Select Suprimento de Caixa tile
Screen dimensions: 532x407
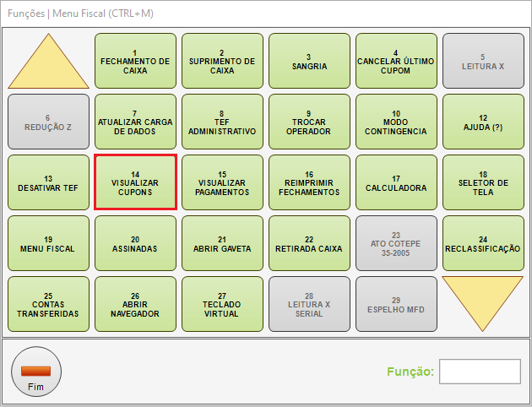tap(222, 61)
